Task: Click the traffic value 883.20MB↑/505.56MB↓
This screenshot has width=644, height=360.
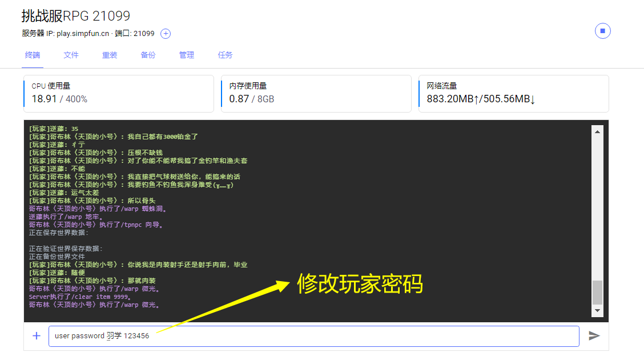Action: tap(481, 99)
